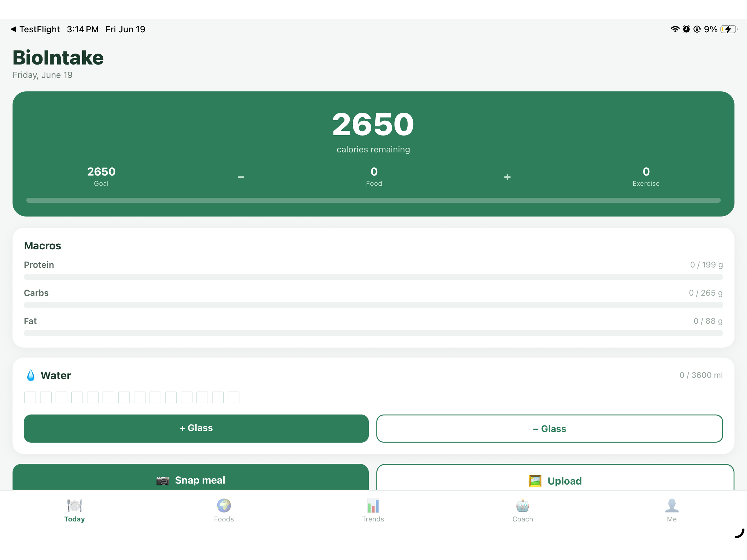The image size is (747, 560).
Task: Go back to TestFlight via back arrow
Action: tap(13, 29)
